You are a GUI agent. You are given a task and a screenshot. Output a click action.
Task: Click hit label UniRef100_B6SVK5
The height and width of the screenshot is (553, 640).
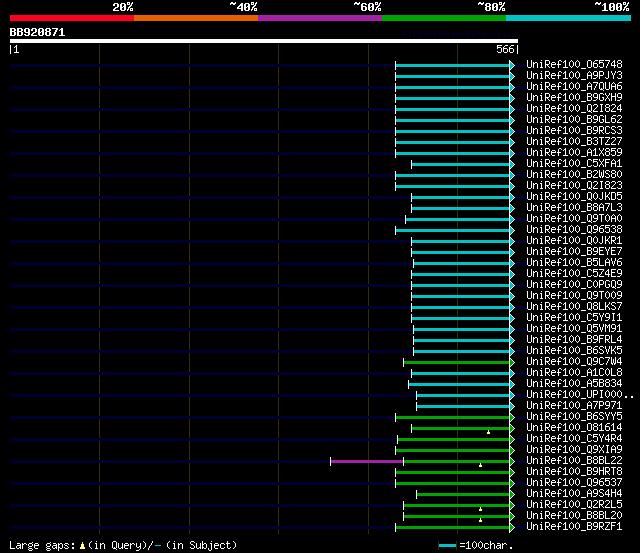coord(574,351)
